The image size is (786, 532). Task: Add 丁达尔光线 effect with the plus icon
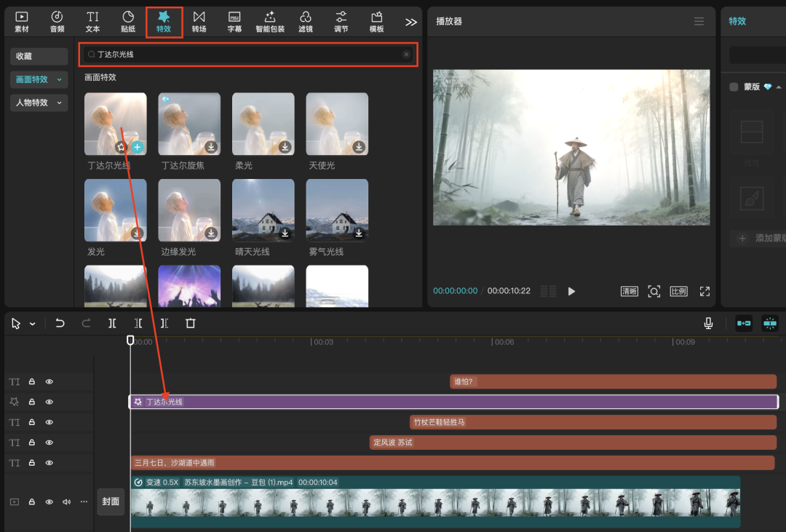(137, 147)
